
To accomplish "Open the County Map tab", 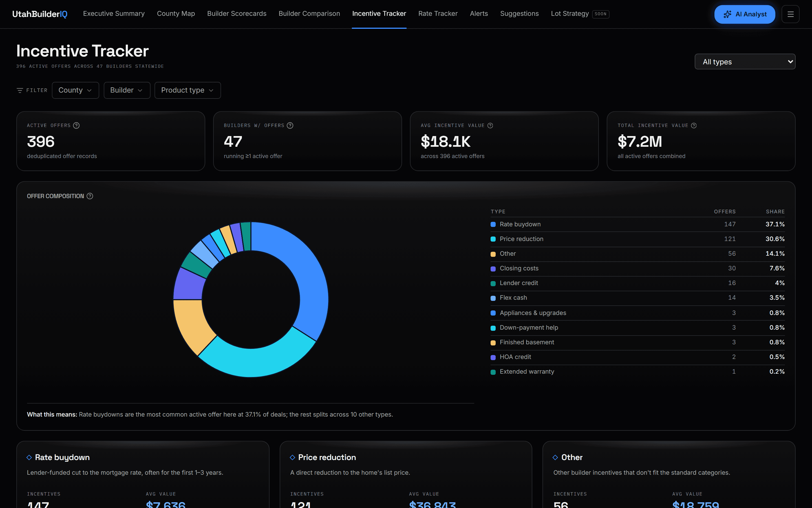I will 176,14.
